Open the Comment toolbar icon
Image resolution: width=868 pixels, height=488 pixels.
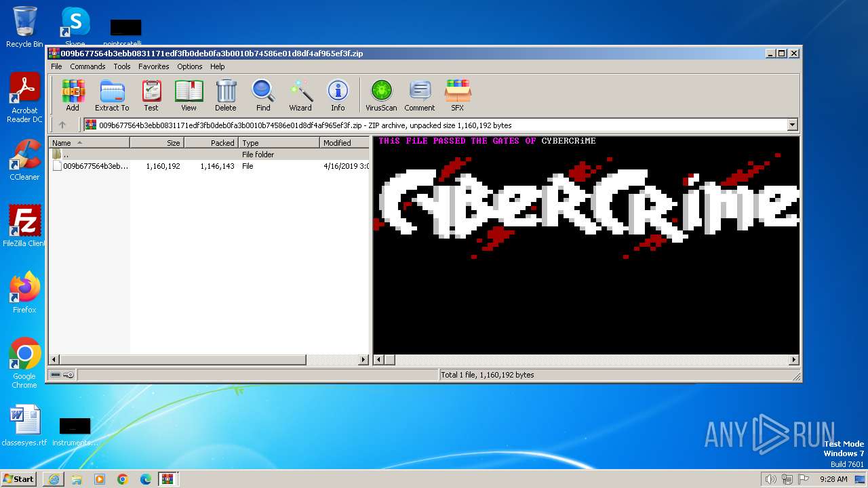[420, 96]
